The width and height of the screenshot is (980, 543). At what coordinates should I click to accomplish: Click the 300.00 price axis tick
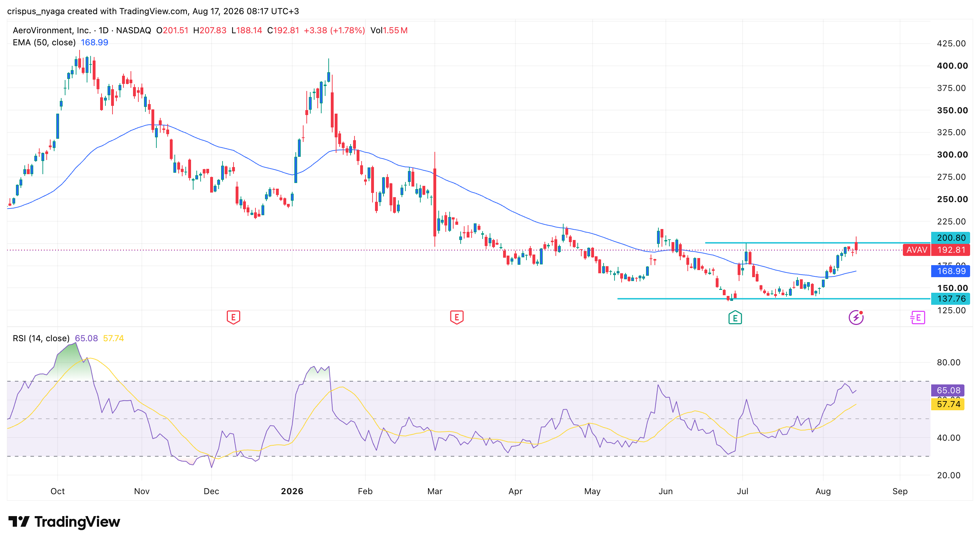click(952, 154)
